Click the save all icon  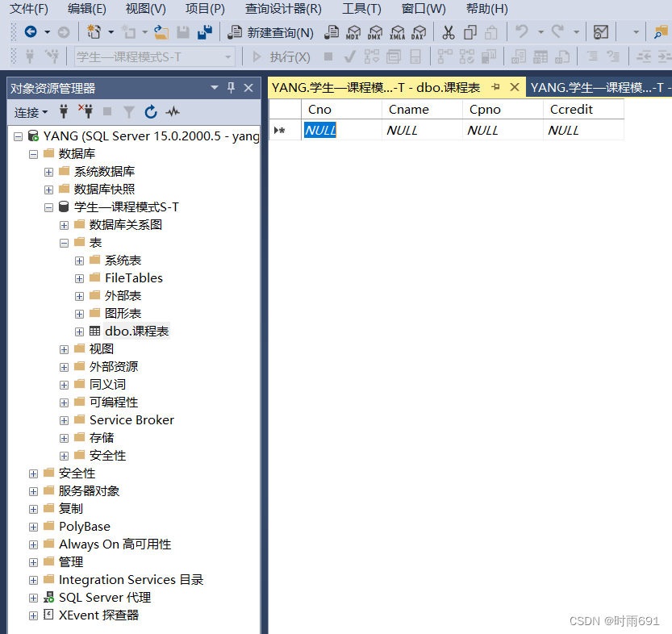coord(205,32)
